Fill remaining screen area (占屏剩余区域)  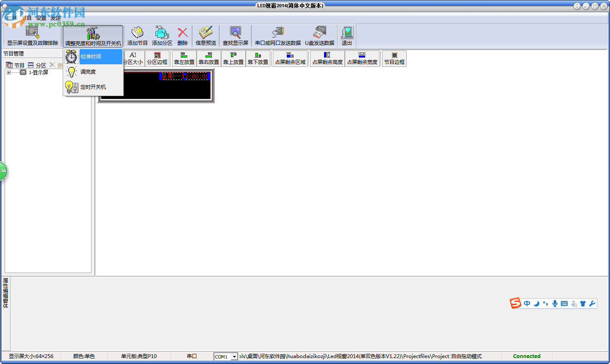tap(290, 58)
